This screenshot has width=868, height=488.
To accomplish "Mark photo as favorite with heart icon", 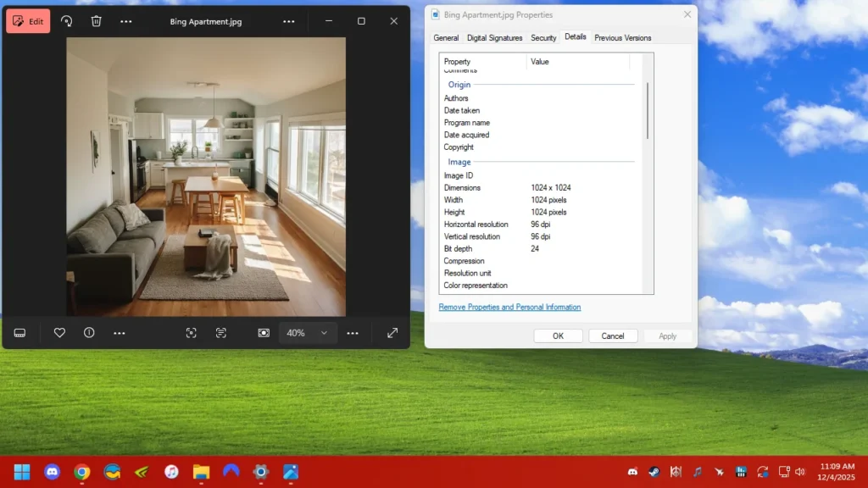I will 59,333.
